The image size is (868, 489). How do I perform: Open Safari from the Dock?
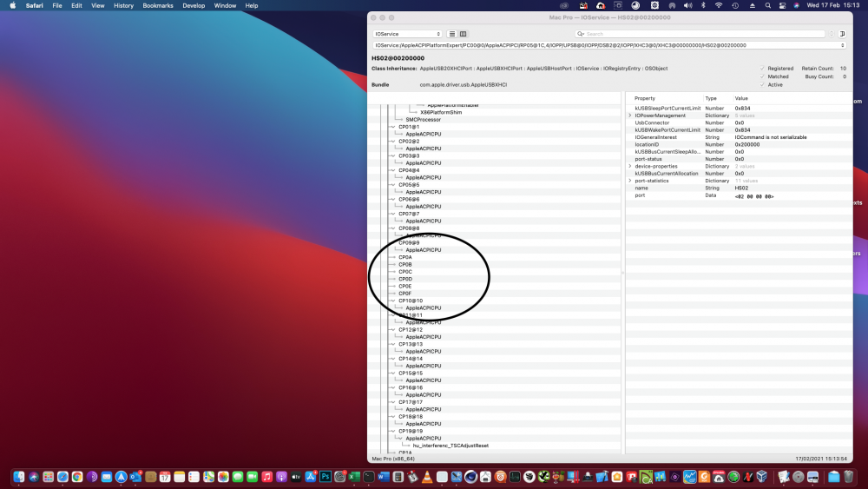point(62,477)
